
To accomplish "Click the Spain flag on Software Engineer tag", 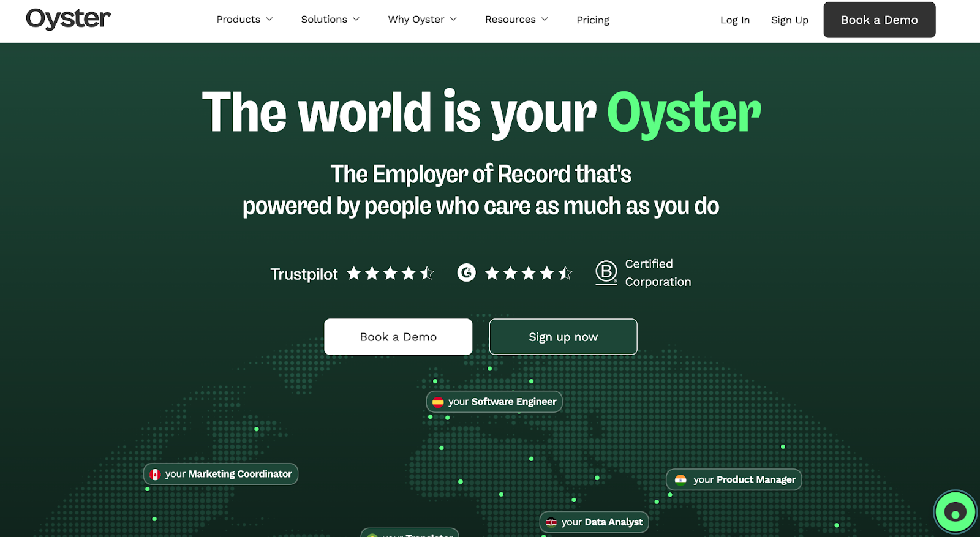I will [x=438, y=402].
